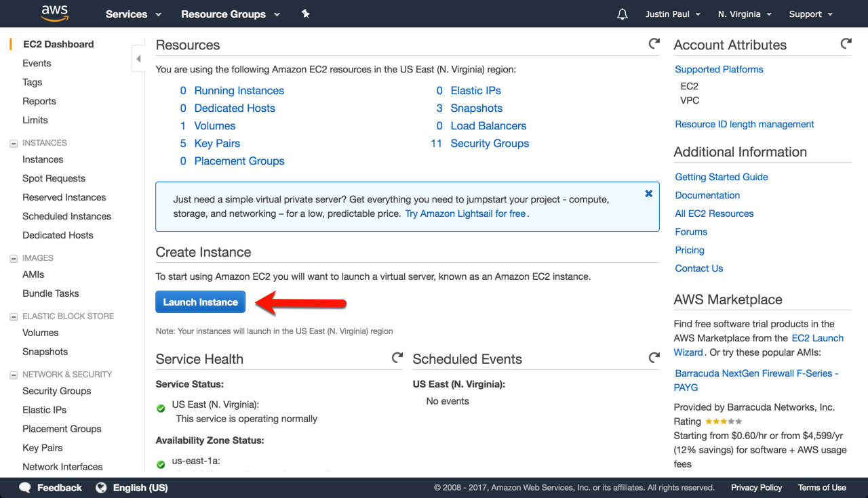
Task: Open the Justin Paul account menu
Action: tap(673, 14)
